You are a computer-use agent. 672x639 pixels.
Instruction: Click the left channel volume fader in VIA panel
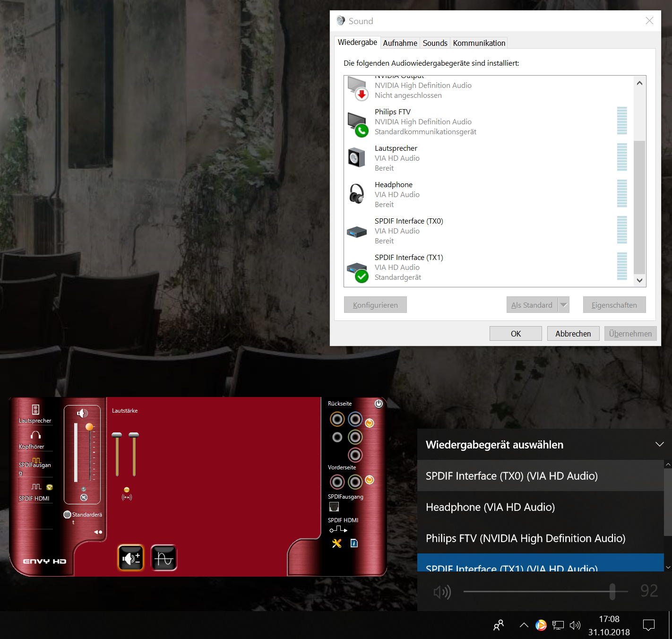click(x=117, y=435)
